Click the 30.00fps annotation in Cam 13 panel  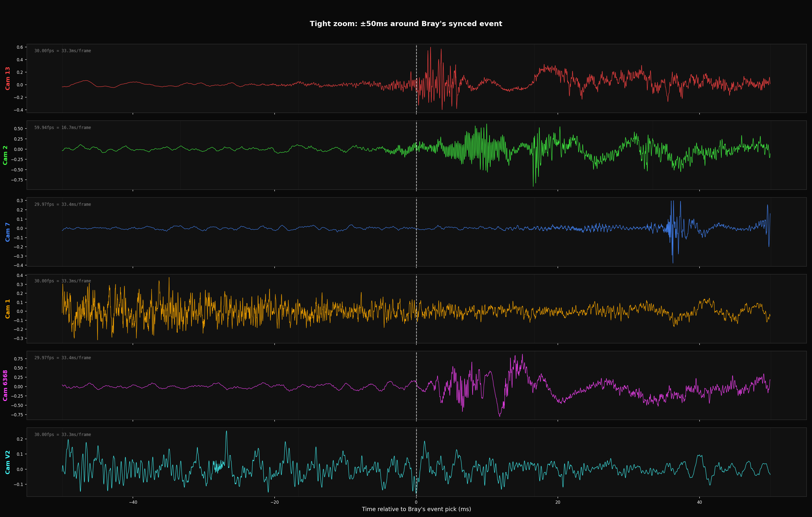pos(62,51)
